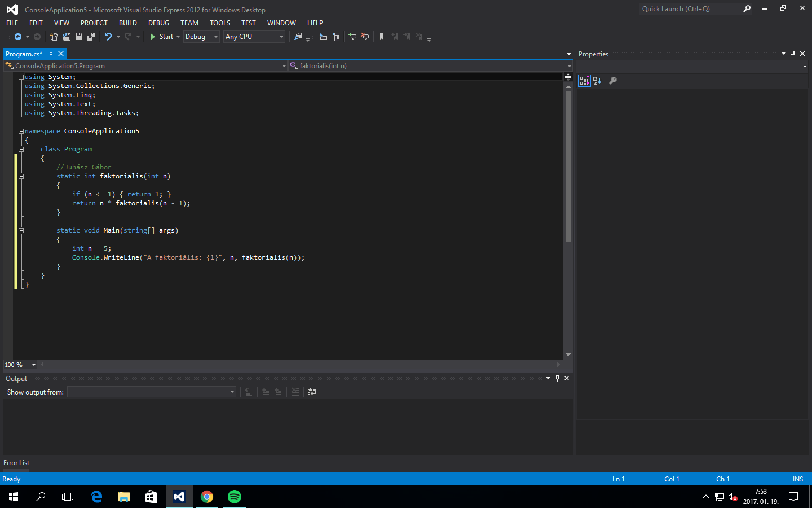Open the Debug configuration dropdown

coord(201,37)
